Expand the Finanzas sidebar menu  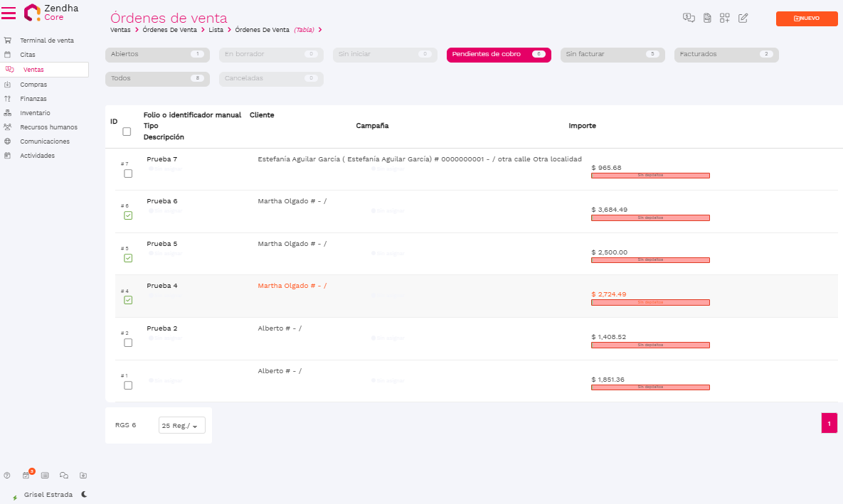tap(33, 99)
